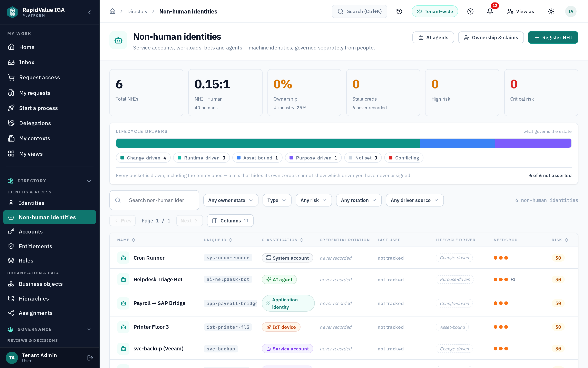Screen dimensions: 588x368
Task: Go to Home in the sidebar
Action: [50, 47]
